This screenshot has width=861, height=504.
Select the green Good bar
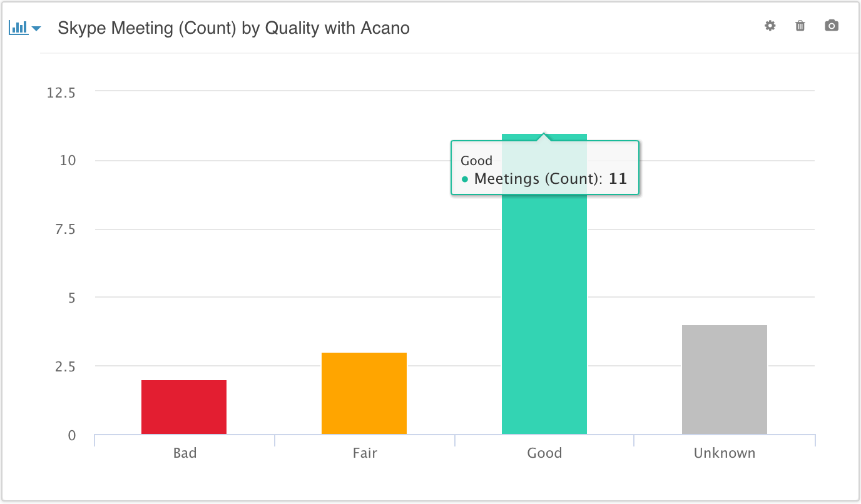pyautogui.click(x=544, y=313)
